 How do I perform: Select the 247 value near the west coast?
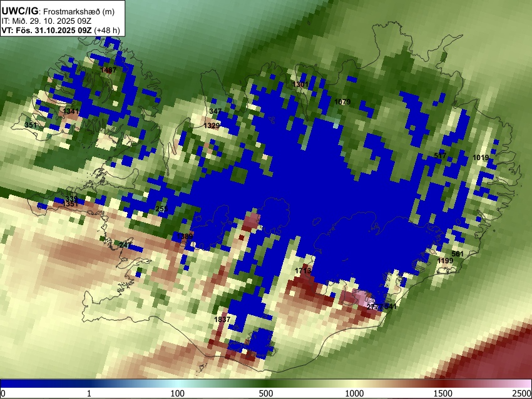tap(125, 245)
